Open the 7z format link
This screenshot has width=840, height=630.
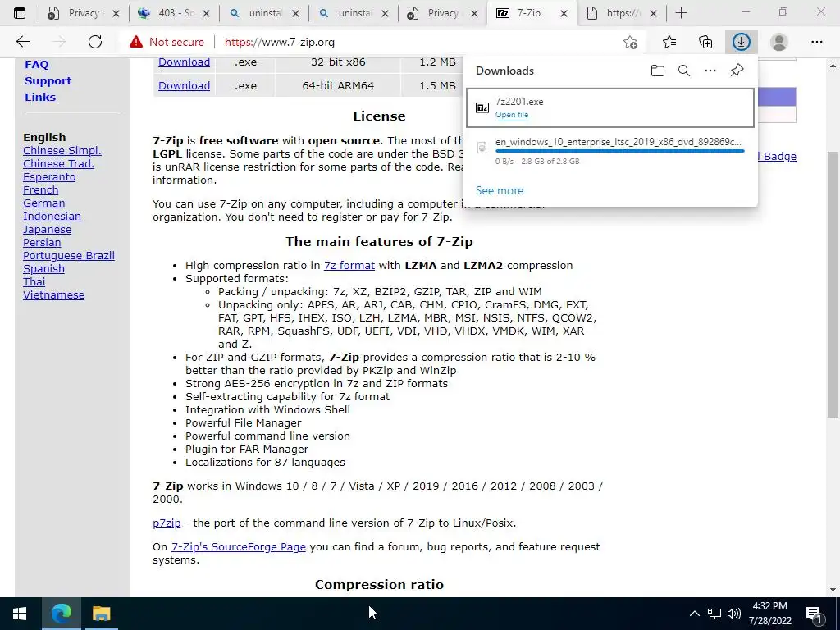[349, 265]
